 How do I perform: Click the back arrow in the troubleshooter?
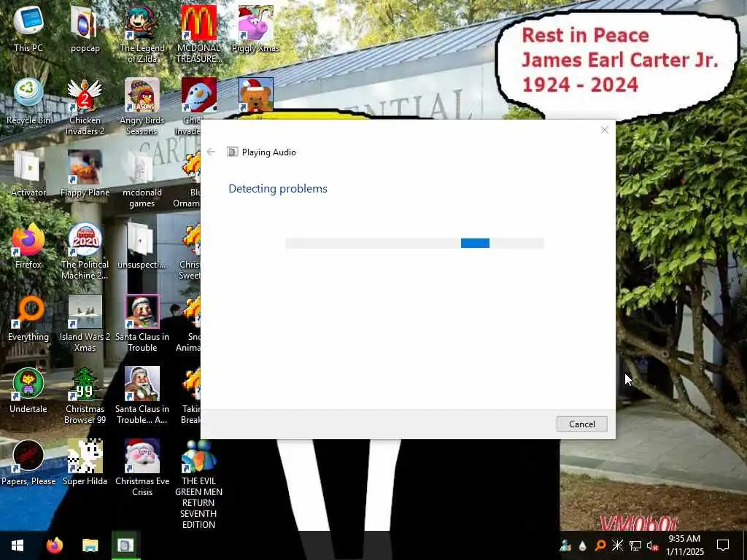point(211,152)
